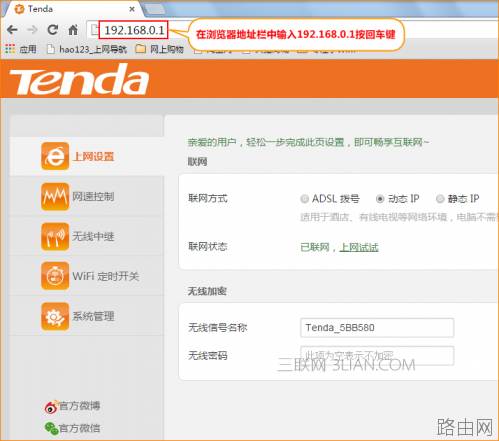Open hao123_上网导航 bookmark
499x441 pixels.
[88, 49]
